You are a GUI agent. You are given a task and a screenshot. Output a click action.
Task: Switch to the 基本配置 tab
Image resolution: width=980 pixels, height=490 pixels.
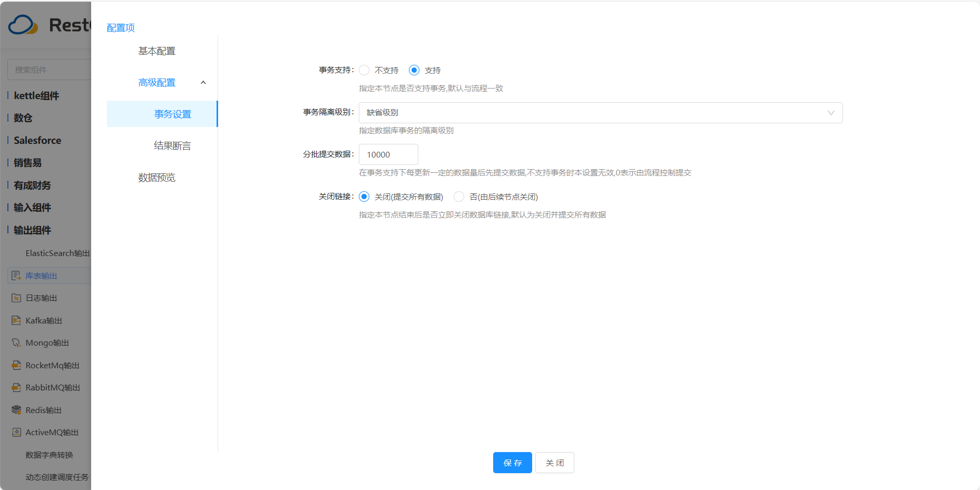point(156,51)
